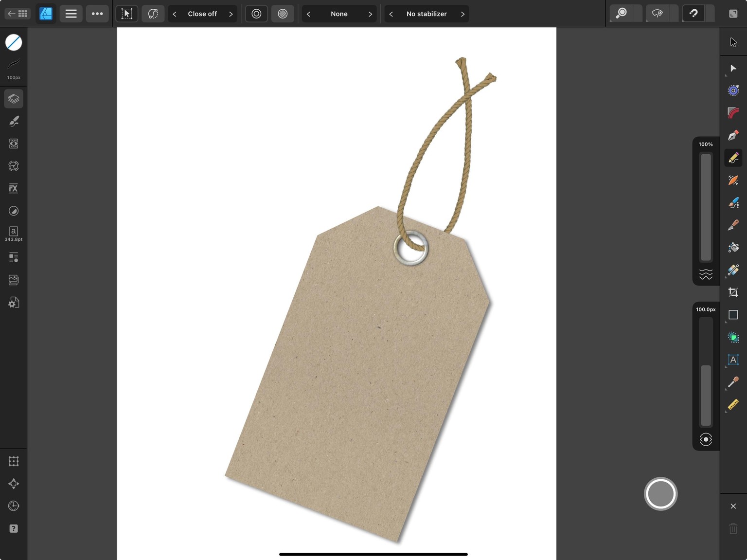Screen dimensions: 747x560
Task: Select the Corner tool
Action: coord(733,113)
